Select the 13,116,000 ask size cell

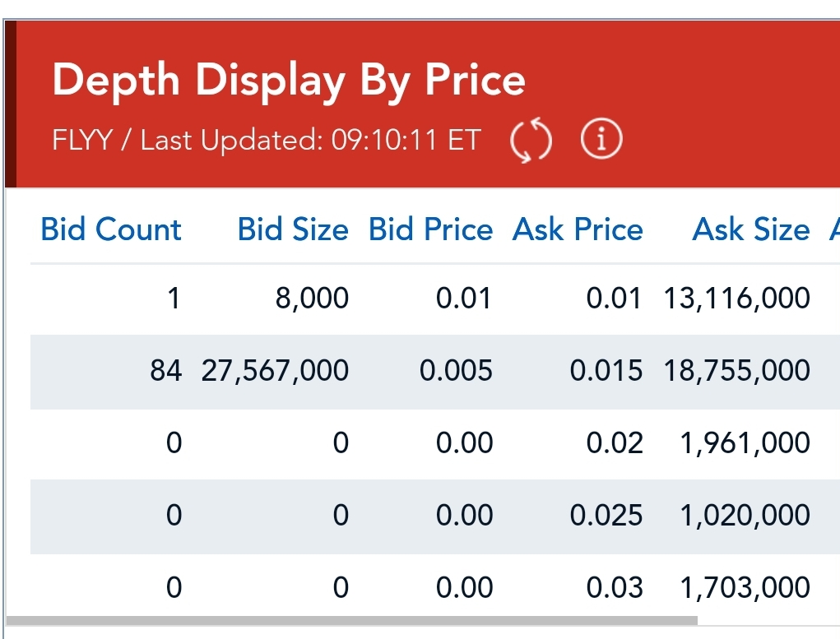[x=737, y=299]
